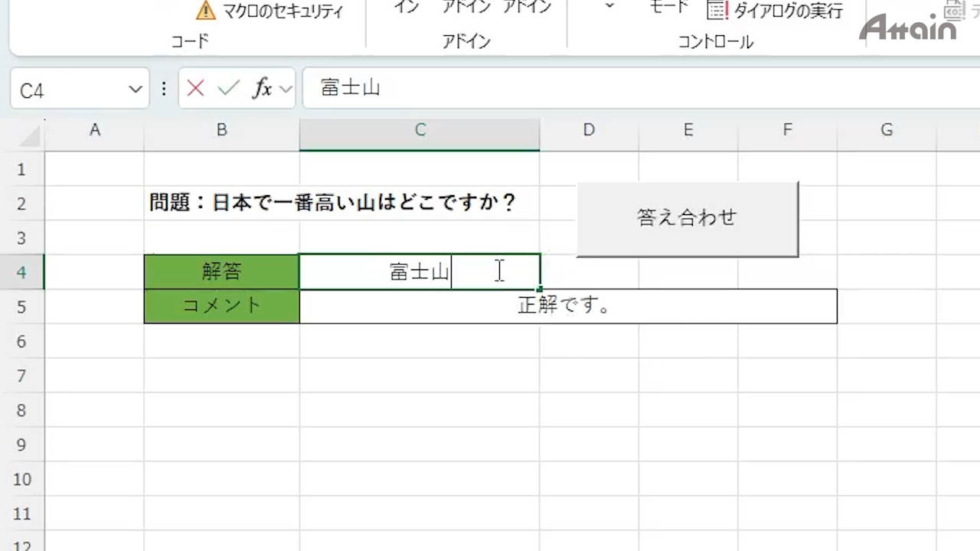
Task: Click the Macro Security warning icon
Action: [206, 11]
